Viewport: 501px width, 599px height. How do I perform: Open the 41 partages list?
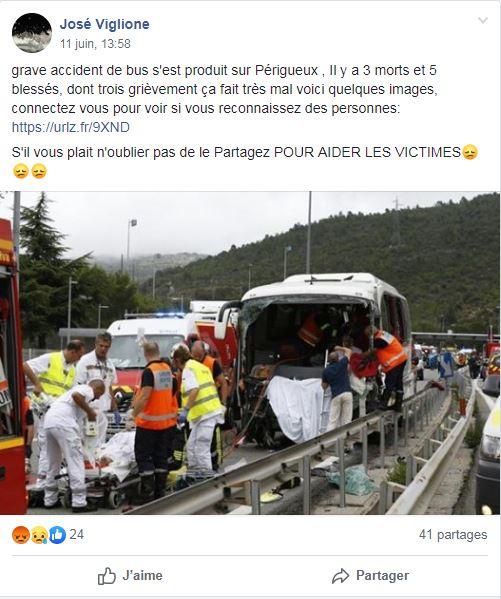coord(453,534)
